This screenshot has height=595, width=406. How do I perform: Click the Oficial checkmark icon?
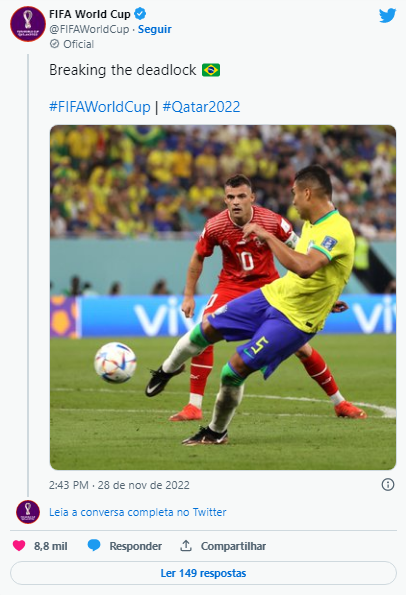coord(55,44)
